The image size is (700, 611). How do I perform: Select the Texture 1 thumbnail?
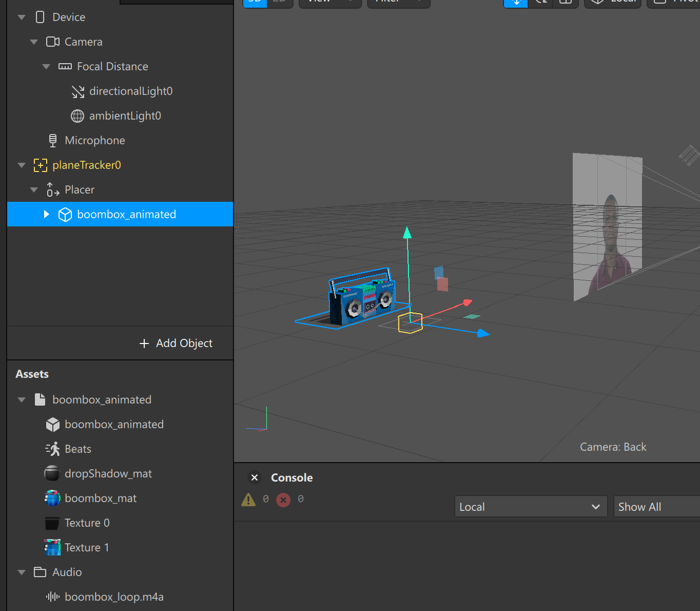coord(52,547)
